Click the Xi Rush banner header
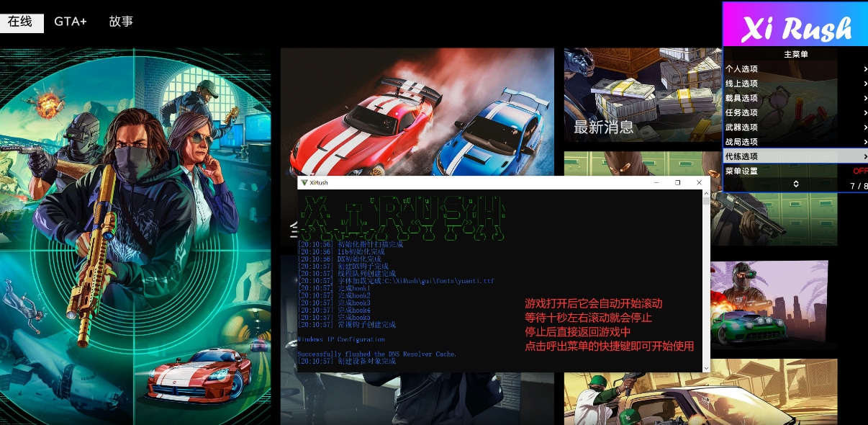868x425 pixels. 795,24
